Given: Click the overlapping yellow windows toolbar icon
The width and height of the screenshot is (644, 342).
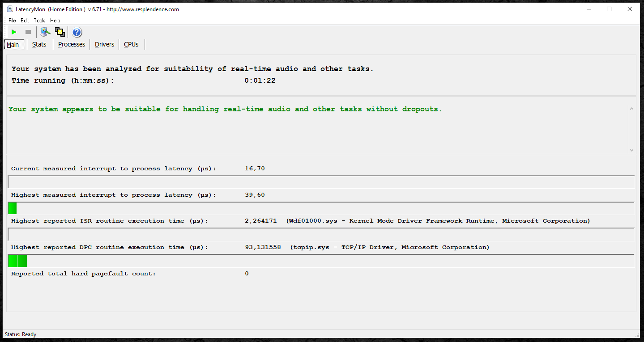Looking at the screenshot, I should point(60,32).
